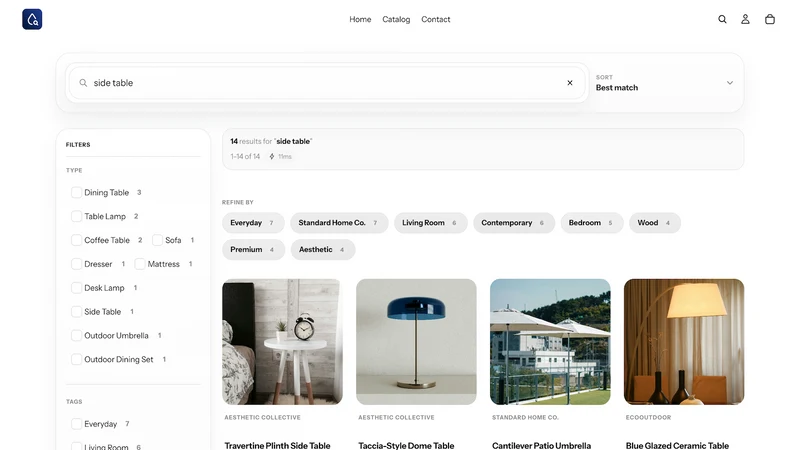
Task: Open site search via magnifier icon in header
Action: click(x=722, y=19)
